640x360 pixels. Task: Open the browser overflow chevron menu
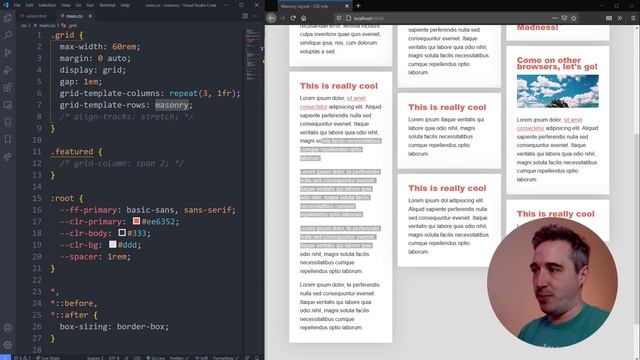click(620, 18)
